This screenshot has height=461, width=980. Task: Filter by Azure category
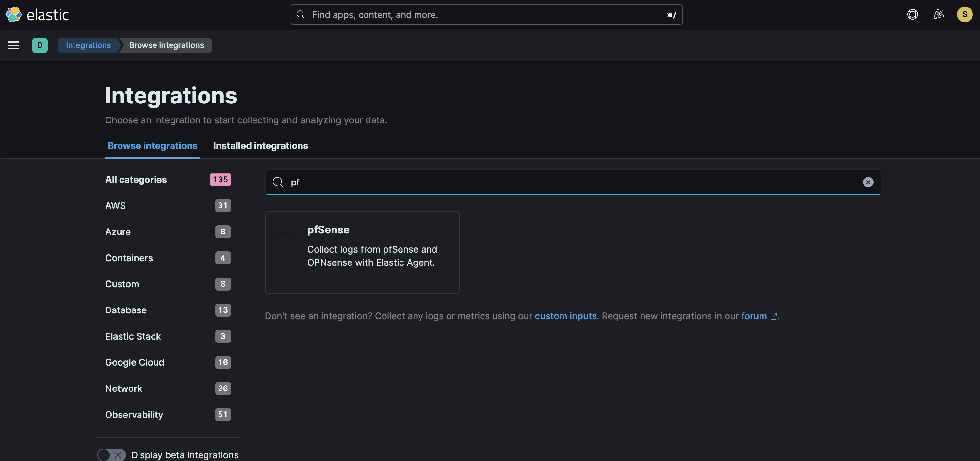click(168, 231)
